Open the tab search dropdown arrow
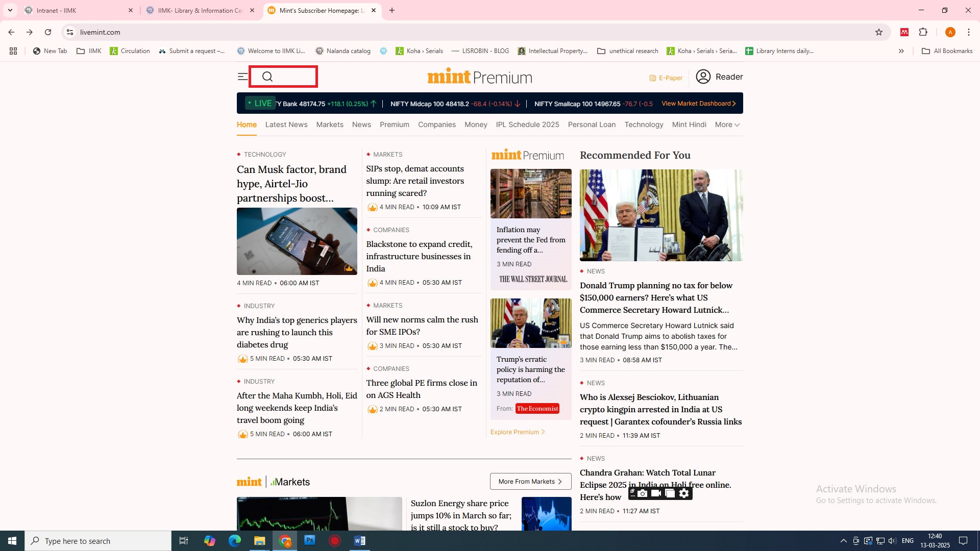 click(10, 10)
